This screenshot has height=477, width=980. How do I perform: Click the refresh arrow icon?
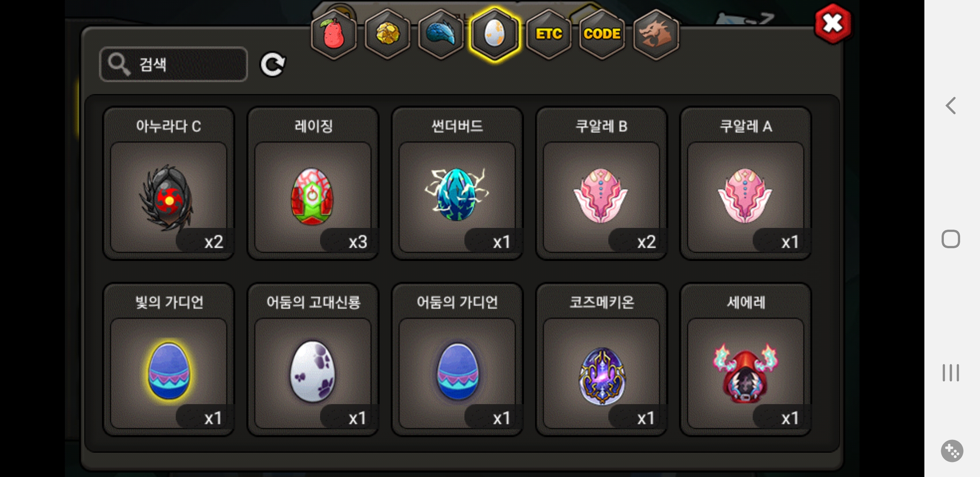273,64
